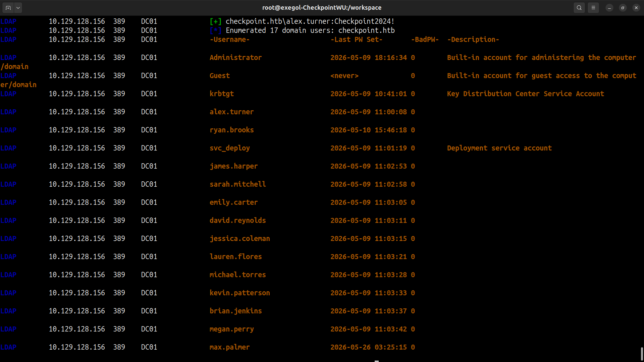644x362 pixels.
Task: Click the Deployment service account description
Action: pyautogui.click(x=499, y=148)
